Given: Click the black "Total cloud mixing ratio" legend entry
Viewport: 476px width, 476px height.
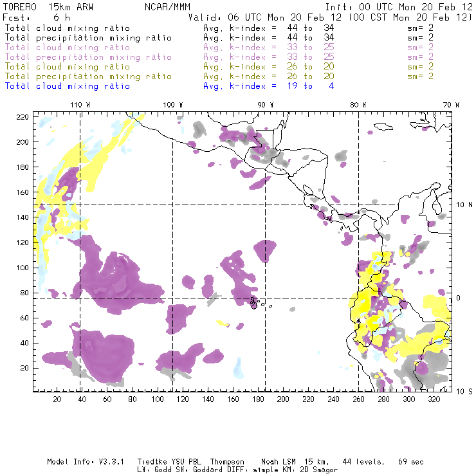Looking at the screenshot, I should (x=68, y=28).
